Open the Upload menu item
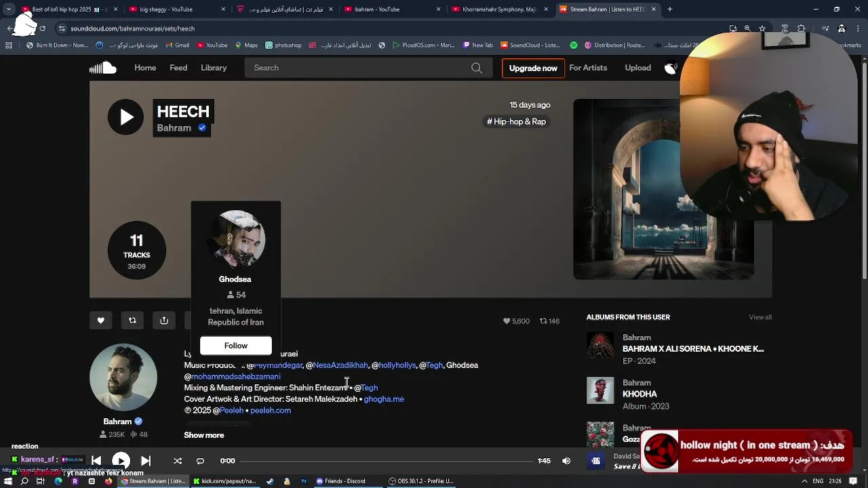 [x=637, y=68]
